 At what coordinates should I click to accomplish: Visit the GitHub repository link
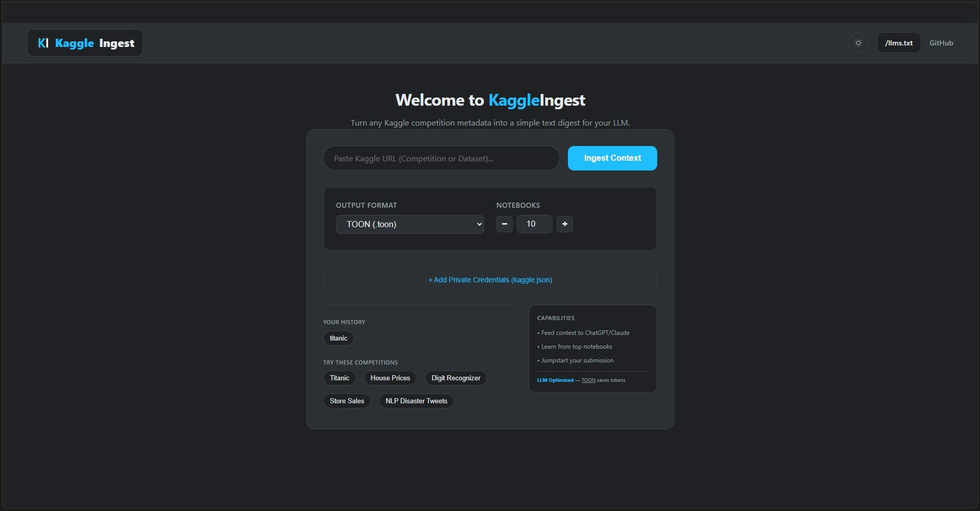(941, 43)
